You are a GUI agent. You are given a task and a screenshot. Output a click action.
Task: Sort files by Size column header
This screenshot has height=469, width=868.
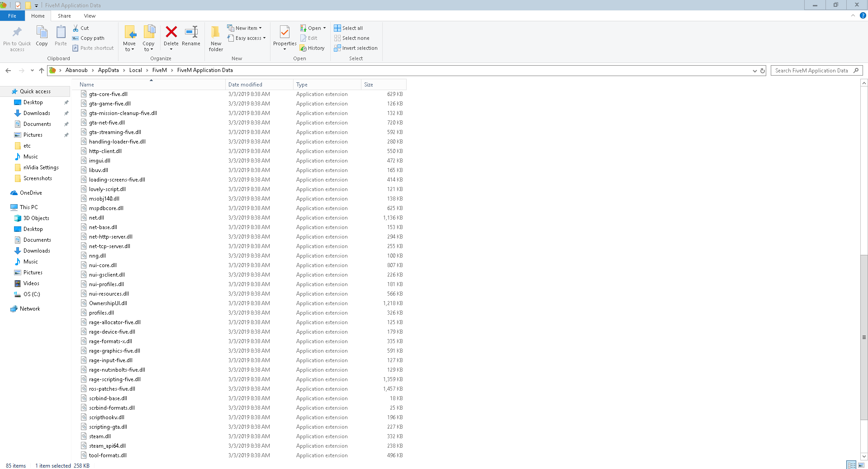tap(384, 85)
